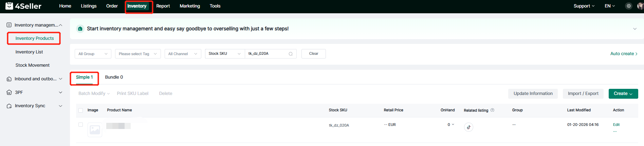Click the green banner notice icon

[80, 29]
